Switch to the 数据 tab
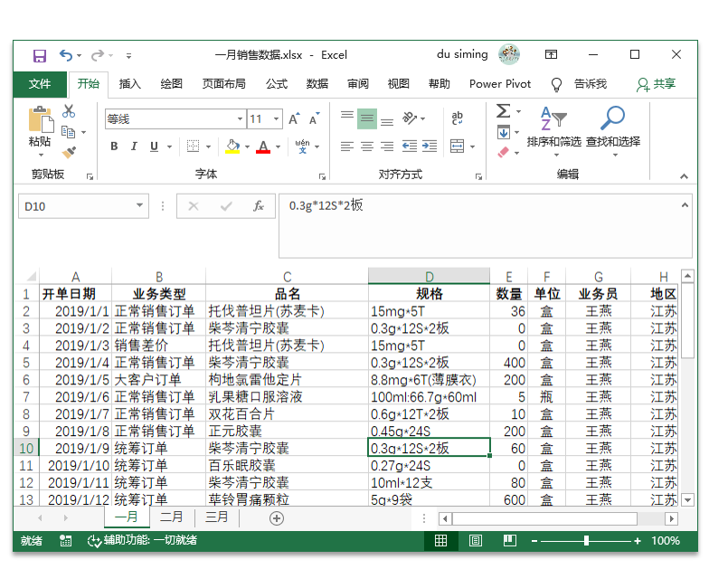The width and height of the screenshot is (709, 588). click(x=317, y=84)
